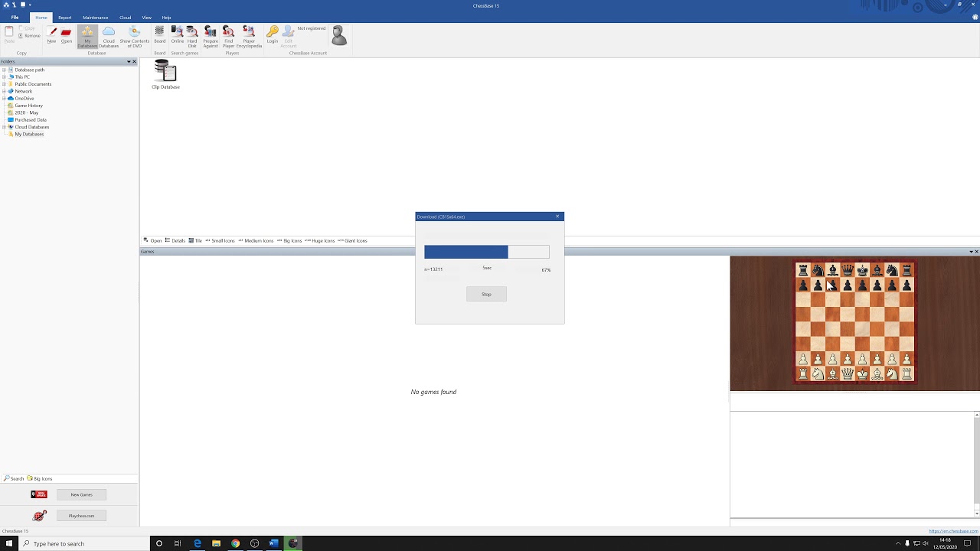Screen dimensions: 980x551
Task: Open the Player Encyclopedia
Action: [249, 37]
